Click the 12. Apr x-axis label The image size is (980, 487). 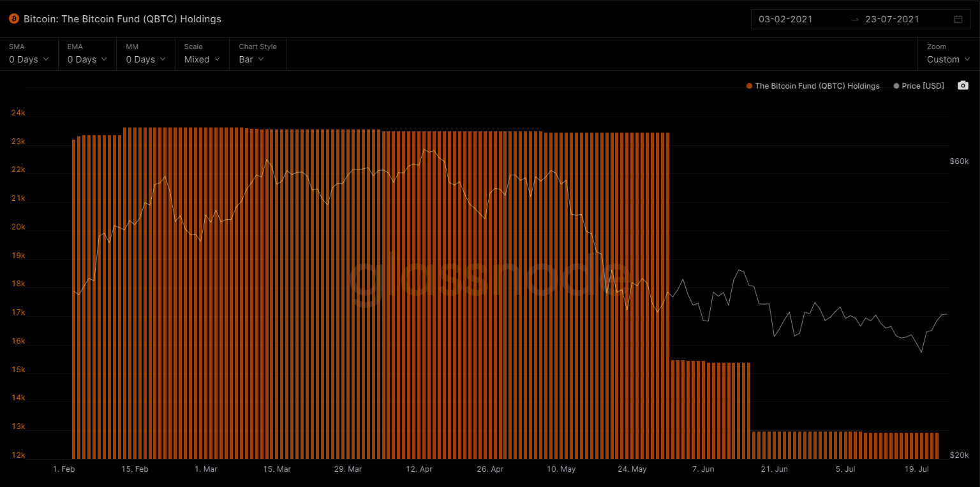419,469
